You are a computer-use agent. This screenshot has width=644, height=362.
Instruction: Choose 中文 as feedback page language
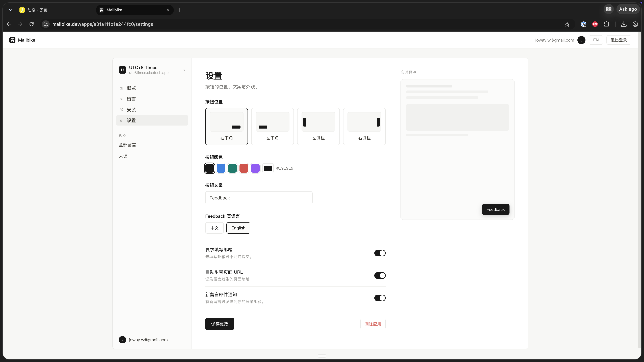pyautogui.click(x=214, y=228)
